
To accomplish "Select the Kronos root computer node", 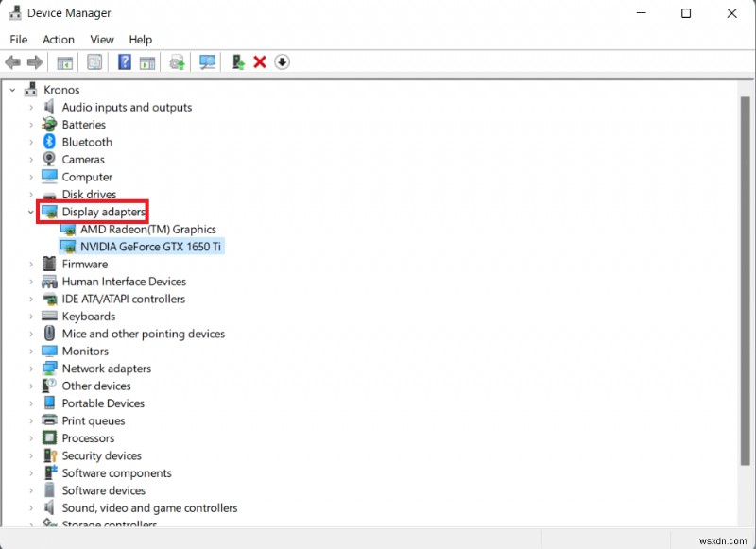I will point(60,89).
